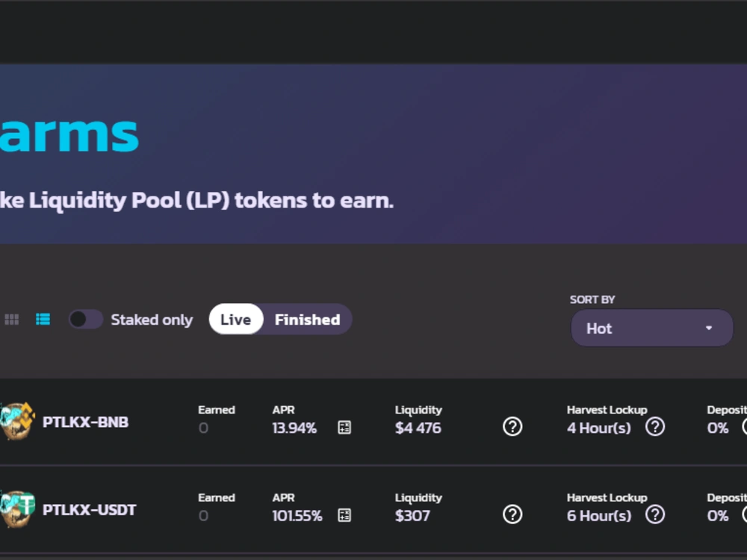Click the dropdown arrow beside Hot
Image resolution: width=747 pixels, height=560 pixels.
[709, 328]
